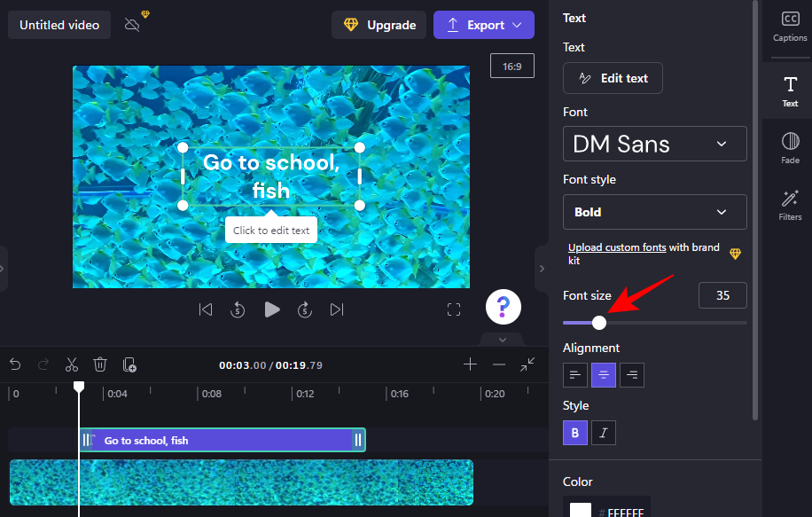Click the fit timeline to screen icon

[528, 364]
